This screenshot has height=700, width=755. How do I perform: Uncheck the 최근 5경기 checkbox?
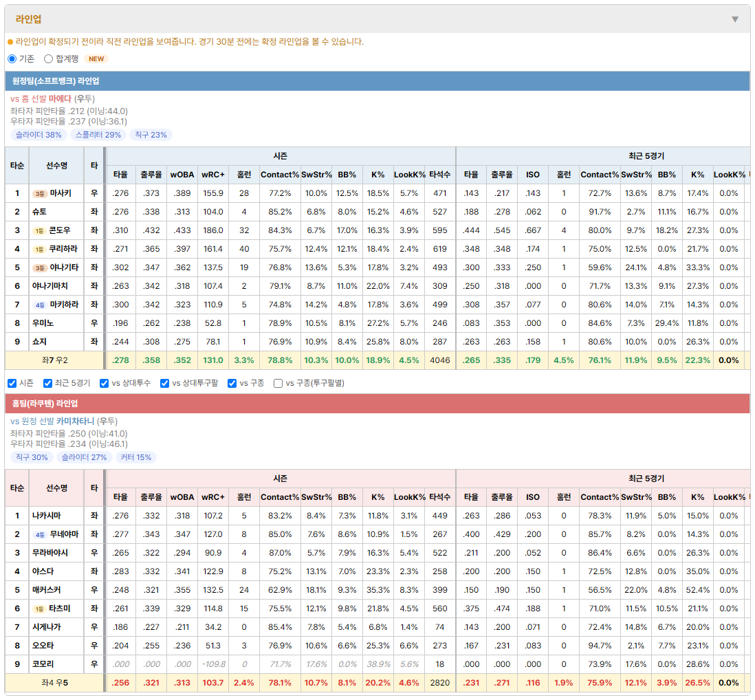point(47,383)
